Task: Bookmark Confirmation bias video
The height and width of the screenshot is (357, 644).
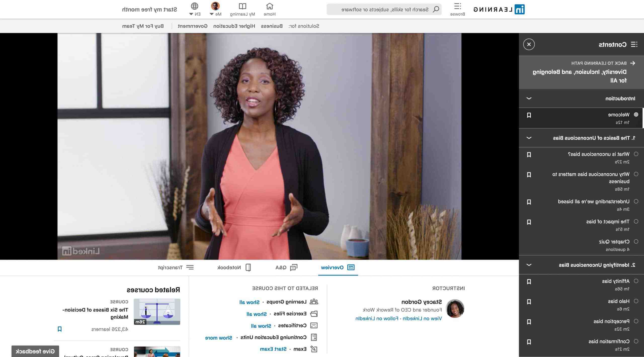Action: coord(529,342)
